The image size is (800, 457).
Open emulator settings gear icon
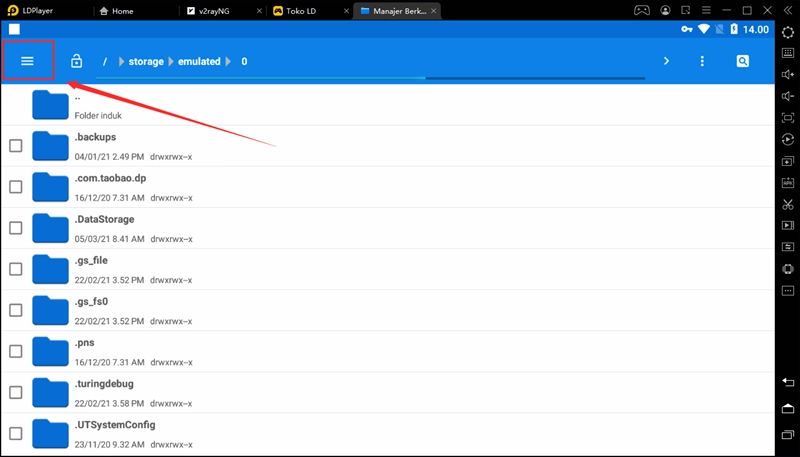click(x=788, y=32)
